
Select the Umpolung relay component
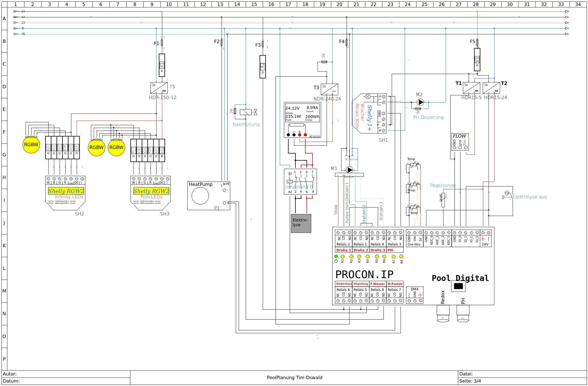(x=301, y=182)
